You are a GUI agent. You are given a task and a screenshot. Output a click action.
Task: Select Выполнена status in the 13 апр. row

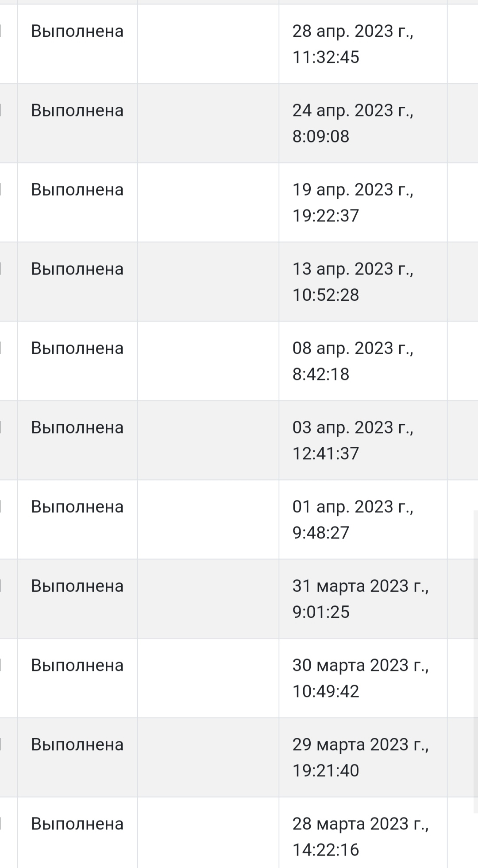tap(77, 269)
